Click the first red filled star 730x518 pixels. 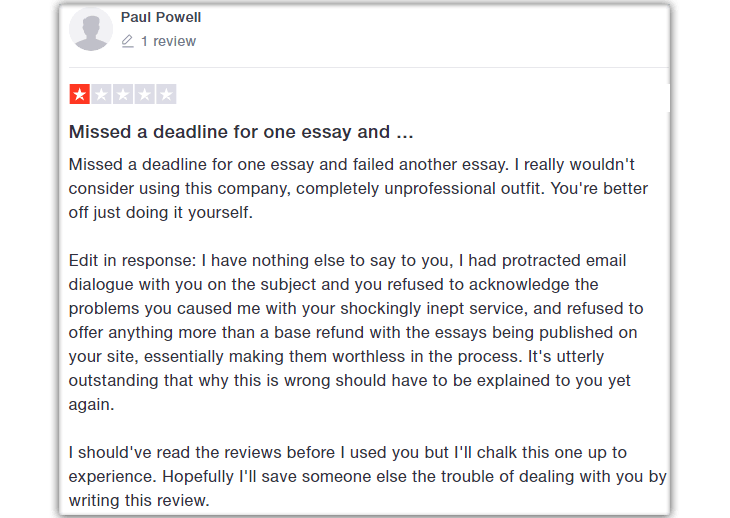(79, 95)
